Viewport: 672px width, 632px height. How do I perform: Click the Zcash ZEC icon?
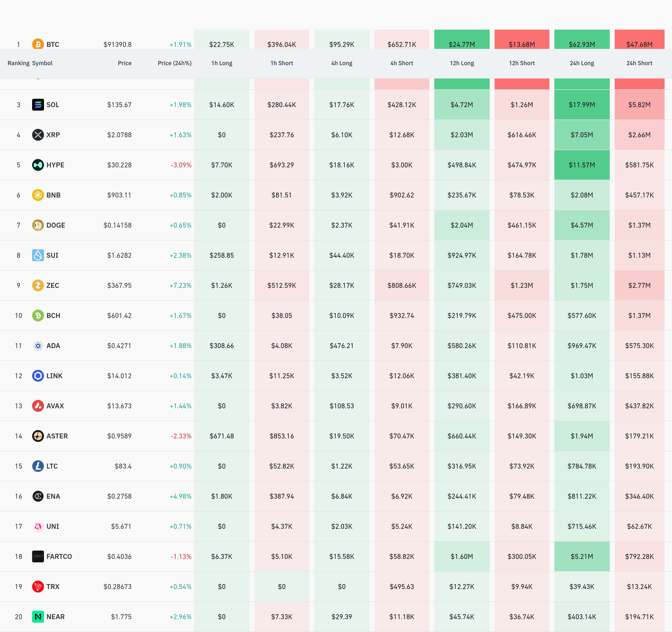pyautogui.click(x=38, y=285)
